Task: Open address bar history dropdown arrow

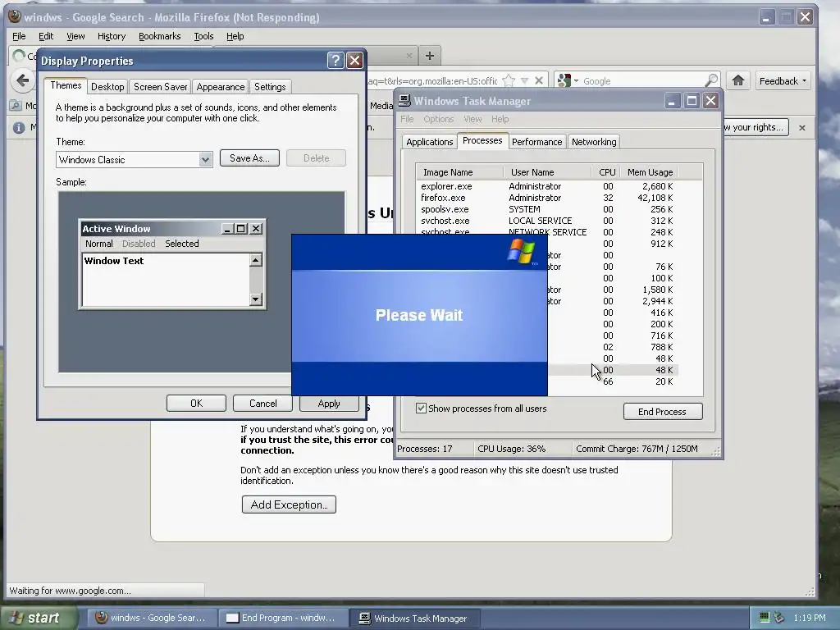Action: pyautogui.click(x=524, y=81)
